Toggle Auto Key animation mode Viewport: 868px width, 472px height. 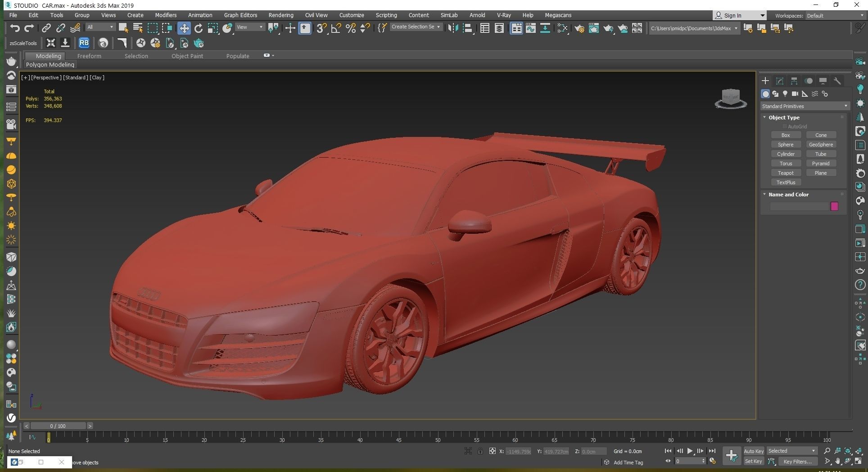tap(753, 451)
